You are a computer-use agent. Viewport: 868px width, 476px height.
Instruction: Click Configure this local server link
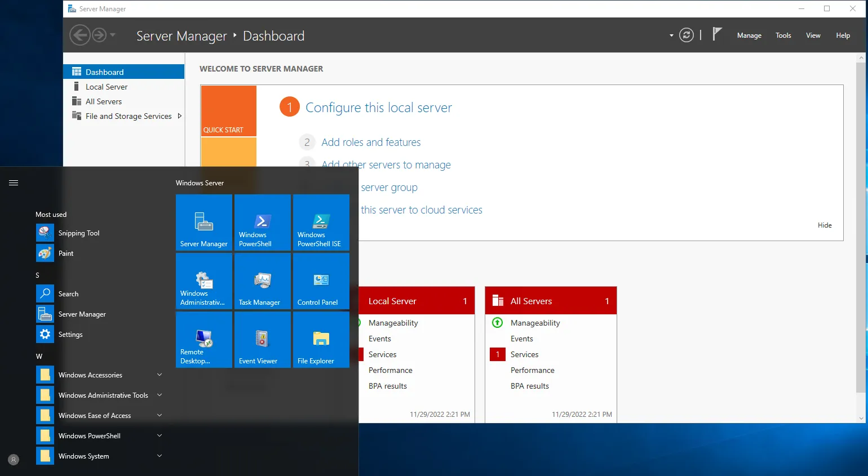pyautogui.click(x=379, y=108)
